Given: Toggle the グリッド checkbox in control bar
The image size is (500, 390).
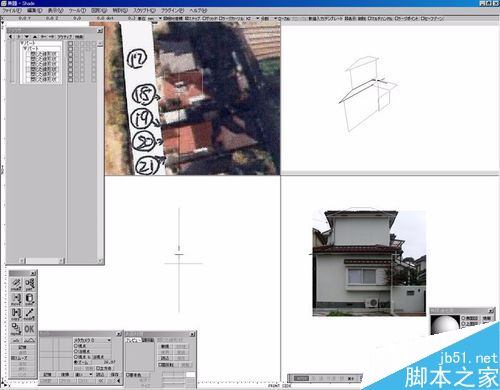Looking at the screenshot, I should point(203,19).
